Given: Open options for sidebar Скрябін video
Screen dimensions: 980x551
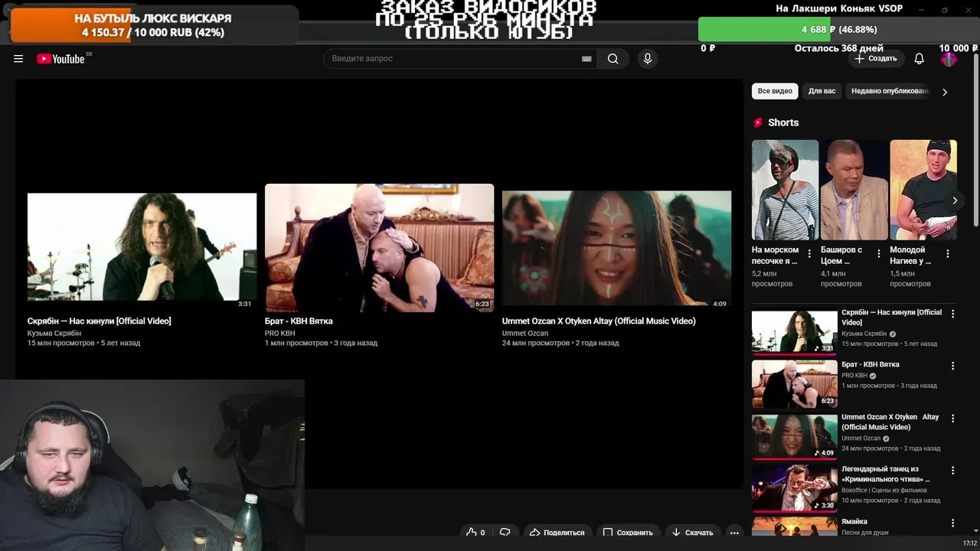Looking at the screenshot, I should tap(952, 314).
